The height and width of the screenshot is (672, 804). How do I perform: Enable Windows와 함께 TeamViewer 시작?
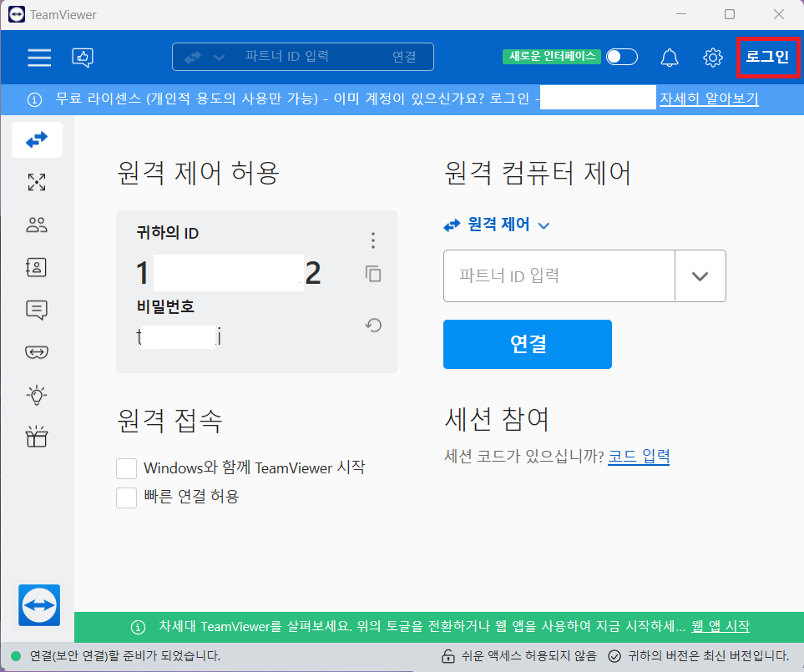[x=126, y=468]
